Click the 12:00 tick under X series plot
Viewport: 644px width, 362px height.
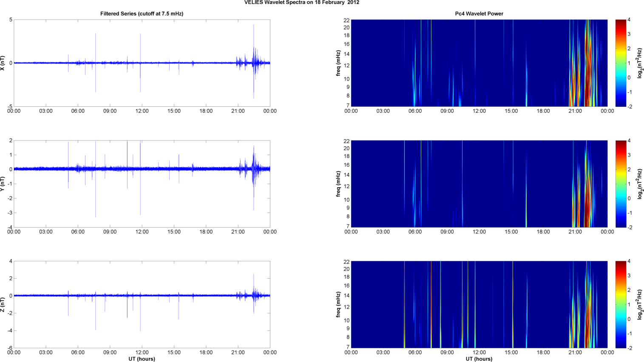coord(142,111)
